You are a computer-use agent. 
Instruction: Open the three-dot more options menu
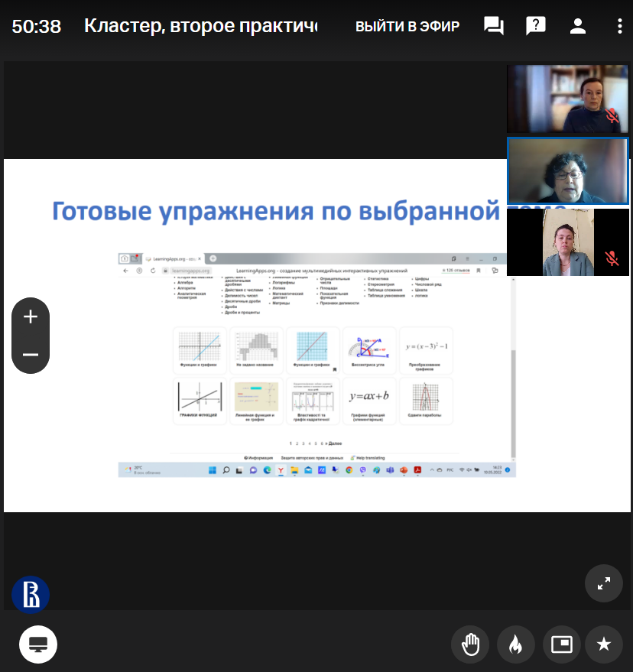tap(619, 26)
